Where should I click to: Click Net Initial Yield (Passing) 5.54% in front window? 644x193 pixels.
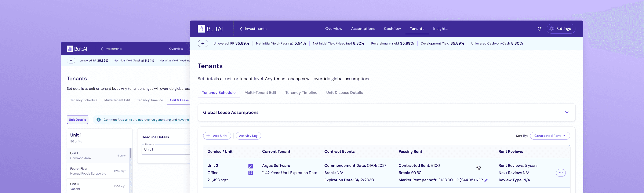tap(281, 44)
